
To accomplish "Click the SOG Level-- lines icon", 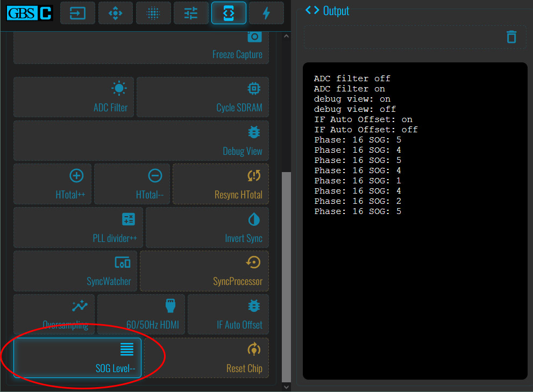I will [x=127, y=349].
